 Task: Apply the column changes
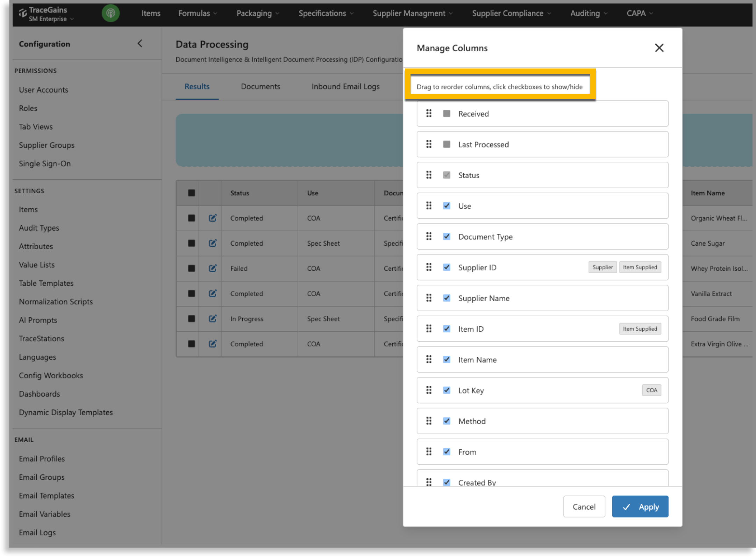point(640,507)
